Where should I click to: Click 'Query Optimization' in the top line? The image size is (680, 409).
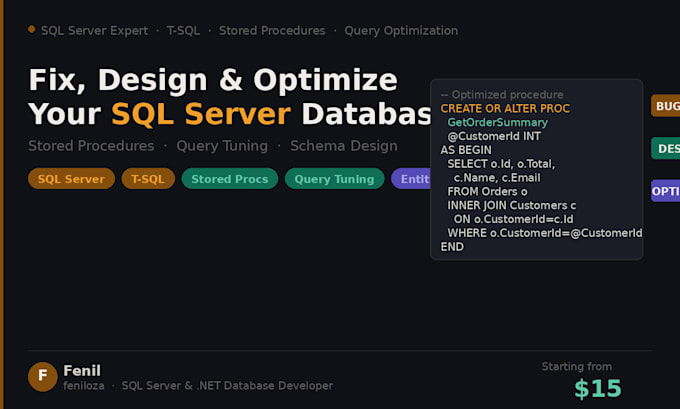point(401,31)
